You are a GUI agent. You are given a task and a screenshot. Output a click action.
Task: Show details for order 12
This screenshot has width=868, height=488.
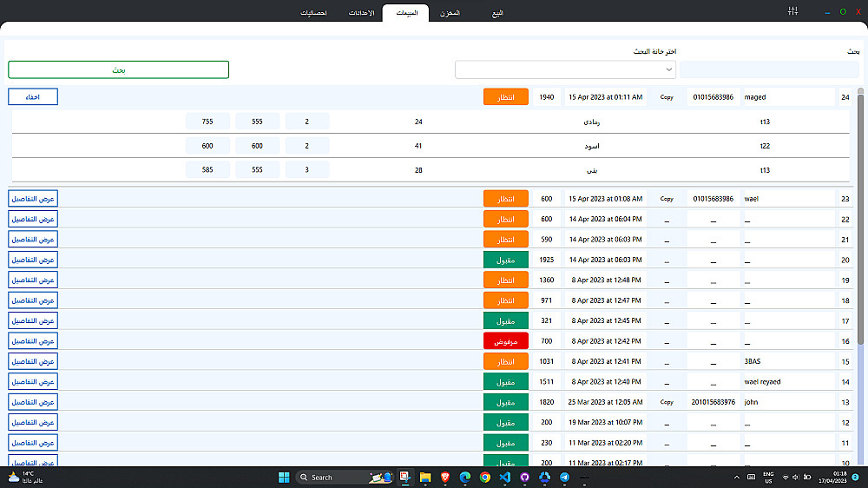[x=33, y=422]
